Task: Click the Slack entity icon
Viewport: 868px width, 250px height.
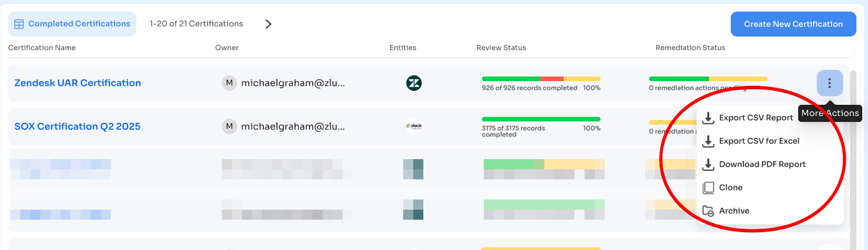Action: click(414, 126)
